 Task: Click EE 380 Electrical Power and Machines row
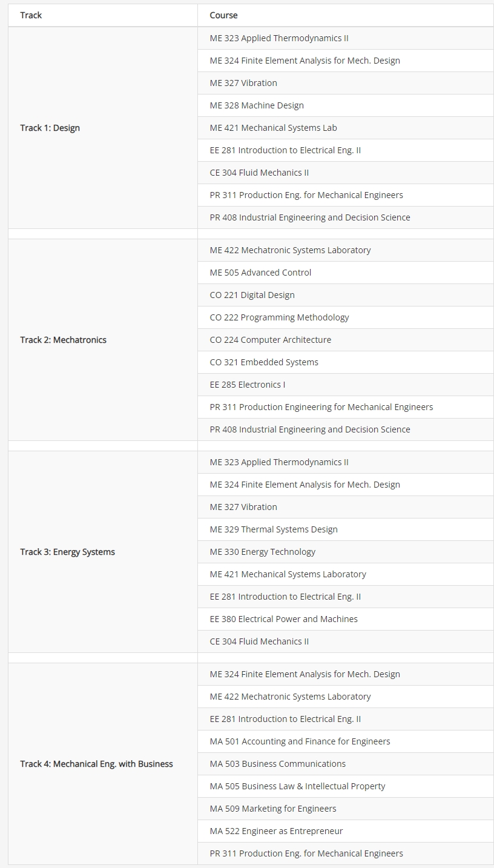click(x=283, y=619)
